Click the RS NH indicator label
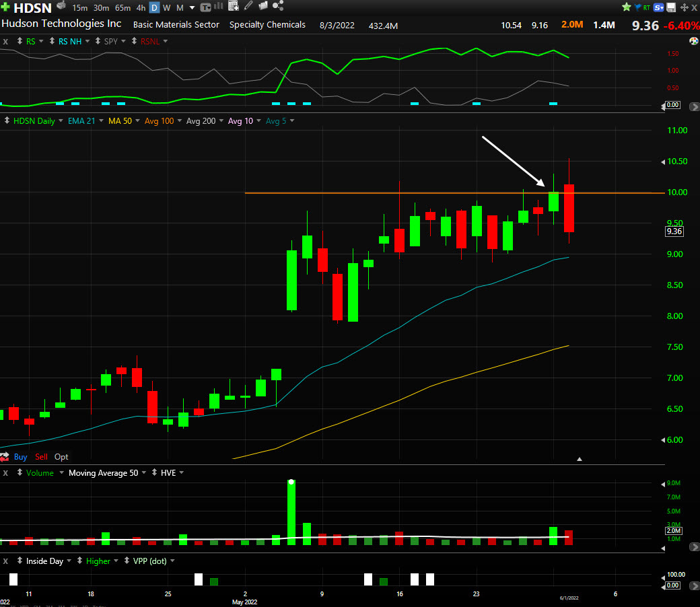Screen dimensions: 700x607 [x=70, y=42]
